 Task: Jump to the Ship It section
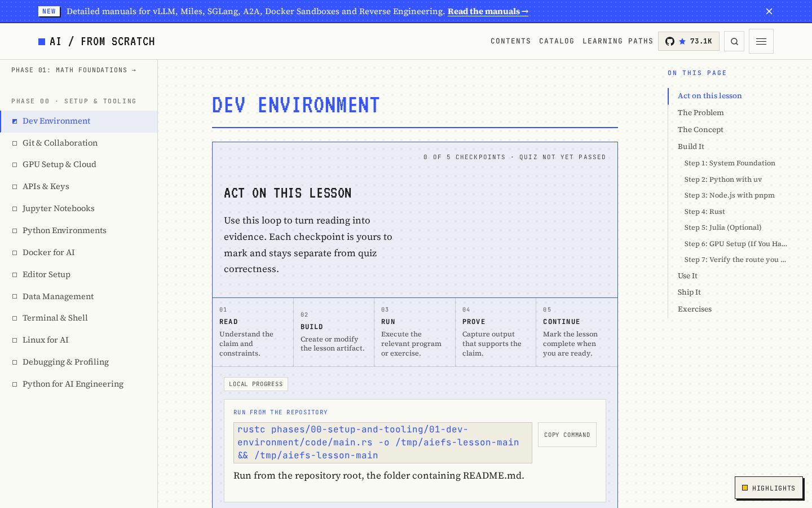point(689,292)
